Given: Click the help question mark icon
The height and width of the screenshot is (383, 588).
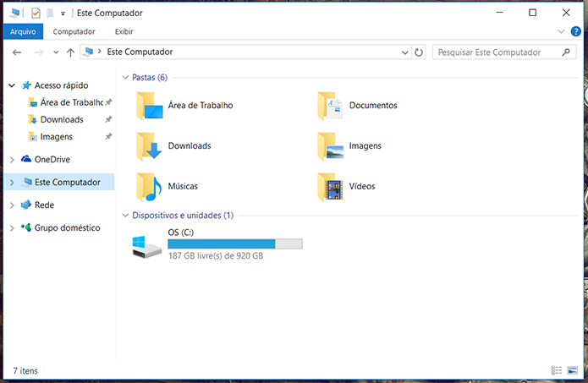Looking at the screenshot, I should point(575,31).
